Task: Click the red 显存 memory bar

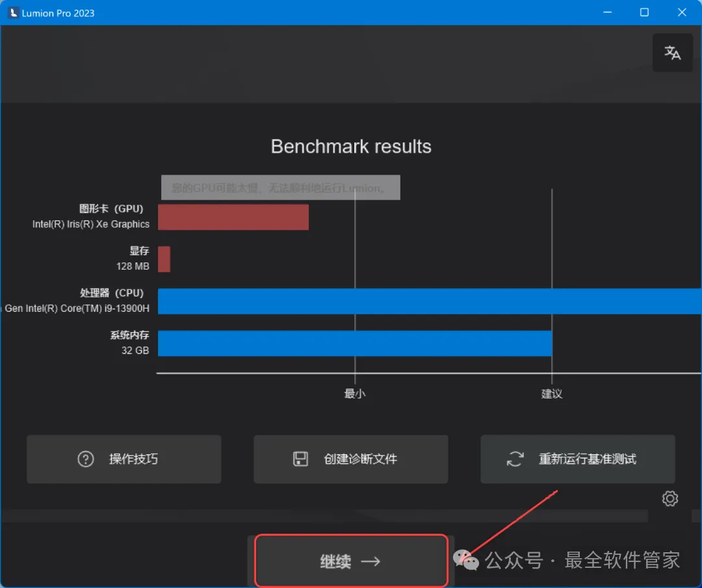Action: pos(164,259)
